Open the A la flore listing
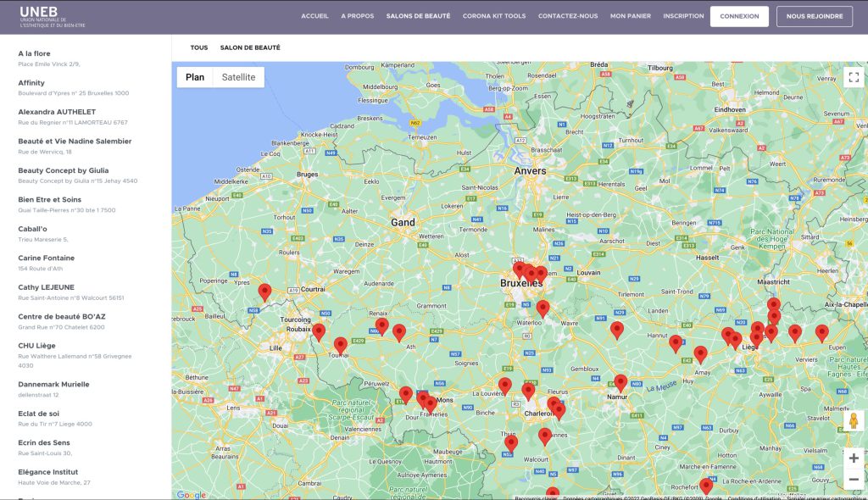The height and width of the screenshot is (500, 868). click(34, 53)
